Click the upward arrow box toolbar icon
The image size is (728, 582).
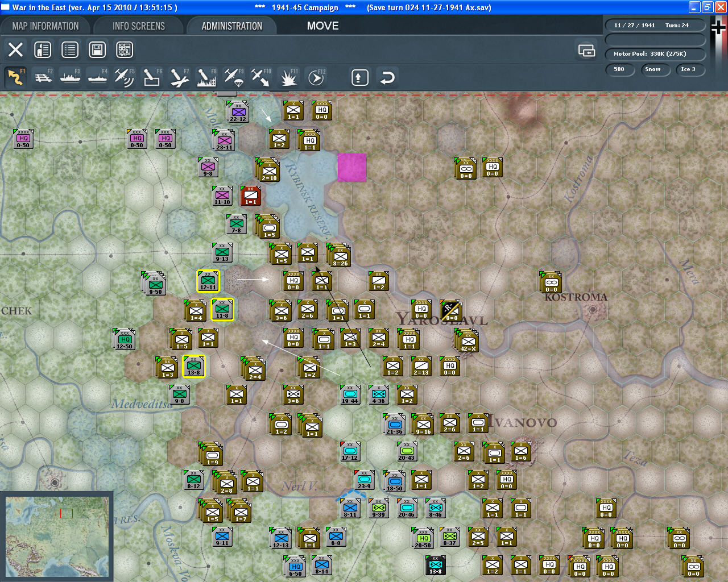point(359,77)
